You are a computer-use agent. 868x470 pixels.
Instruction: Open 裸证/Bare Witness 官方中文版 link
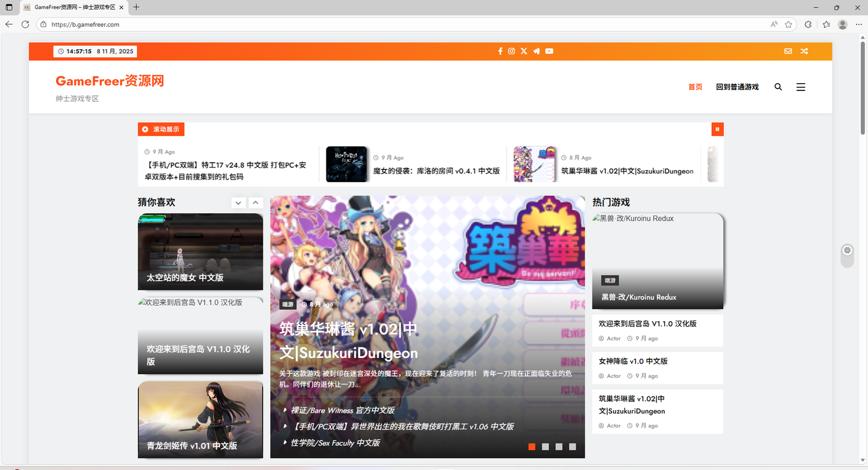tap(342, 410)
